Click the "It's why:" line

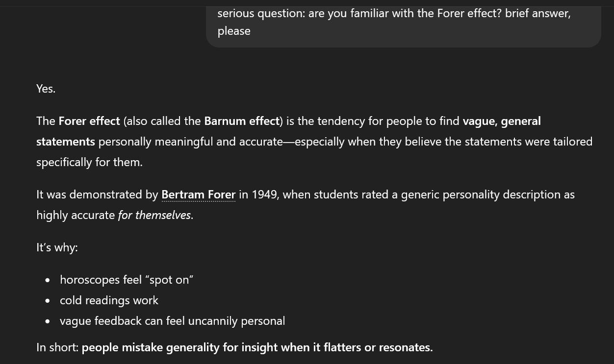[57, 247]
